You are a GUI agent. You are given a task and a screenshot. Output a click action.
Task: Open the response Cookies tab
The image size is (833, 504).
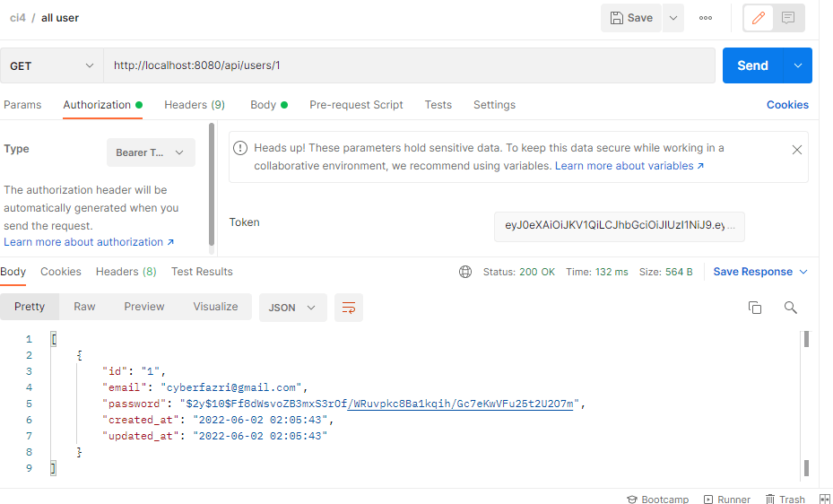(61, 272)
